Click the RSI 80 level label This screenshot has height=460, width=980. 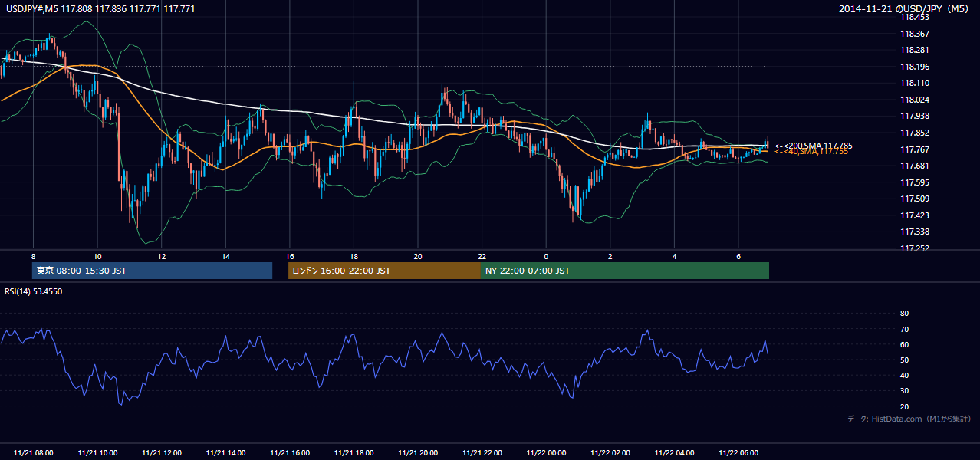904,314
